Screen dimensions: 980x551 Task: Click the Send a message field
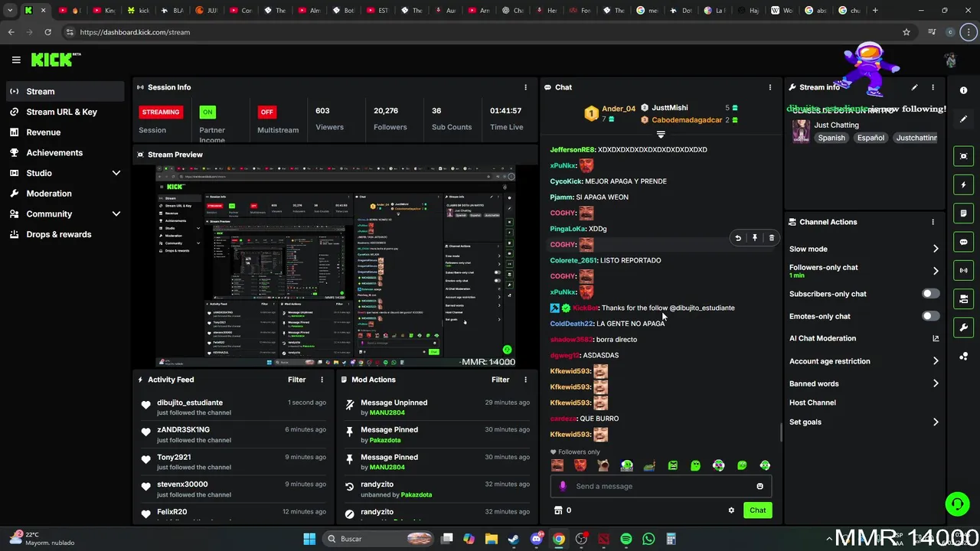point(660,486)
